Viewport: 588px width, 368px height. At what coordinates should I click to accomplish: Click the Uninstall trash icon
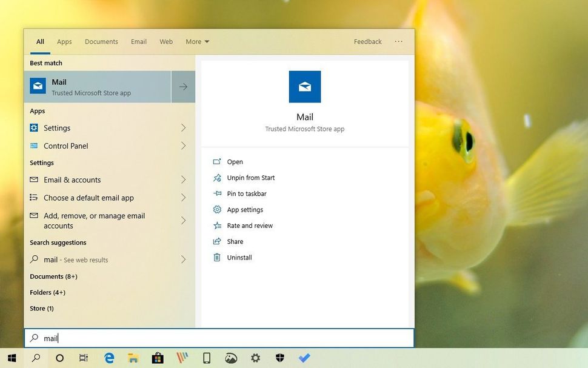pos(217,257)
